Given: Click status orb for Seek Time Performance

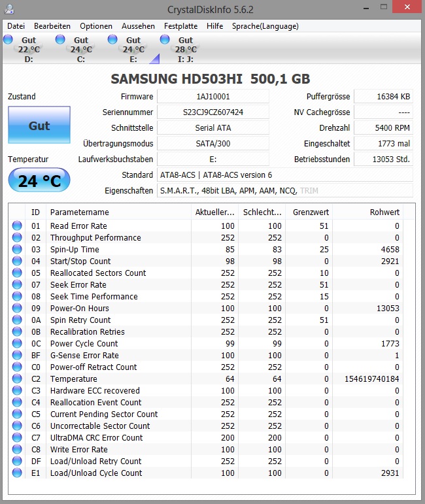Looking at the screenshot, I should (17, 296).
